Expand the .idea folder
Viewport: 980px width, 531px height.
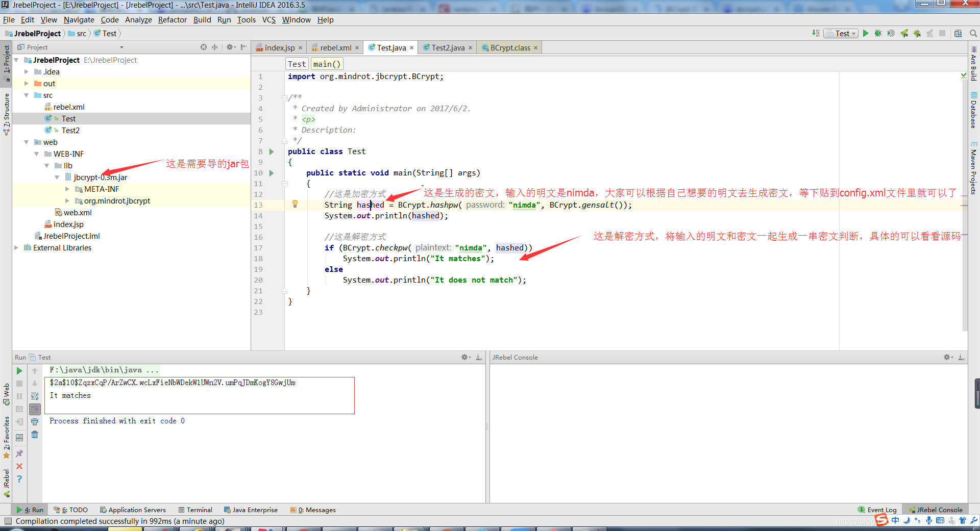click(x=27, y=72)
